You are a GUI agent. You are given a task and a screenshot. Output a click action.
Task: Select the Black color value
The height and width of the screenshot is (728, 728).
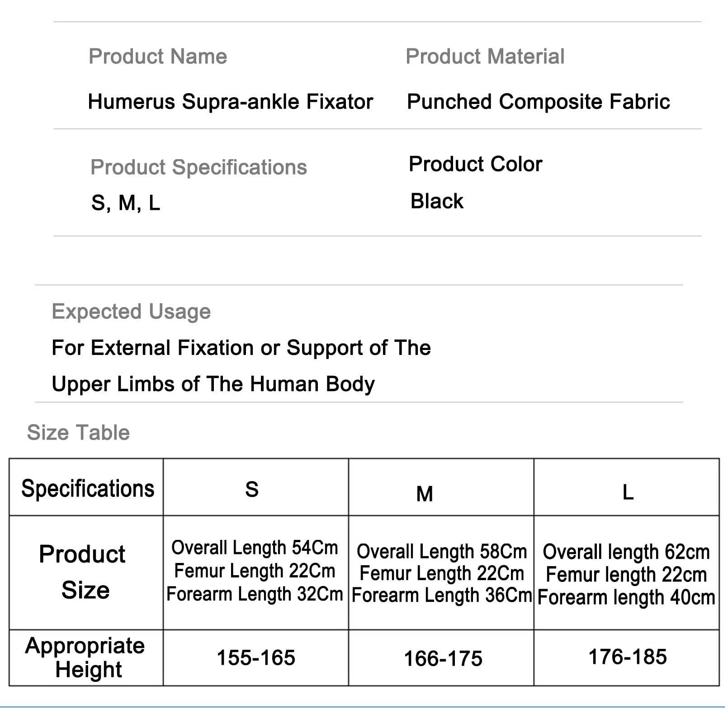click(437, 201)
